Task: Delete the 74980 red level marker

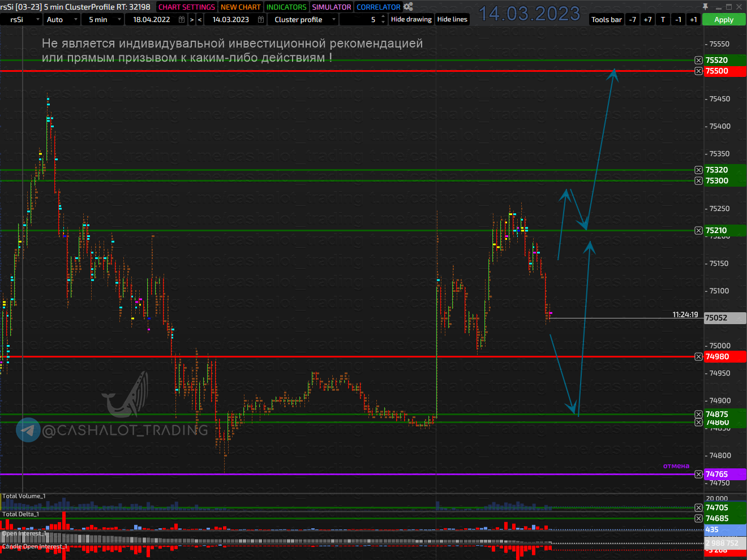Action: pos(698,357)
